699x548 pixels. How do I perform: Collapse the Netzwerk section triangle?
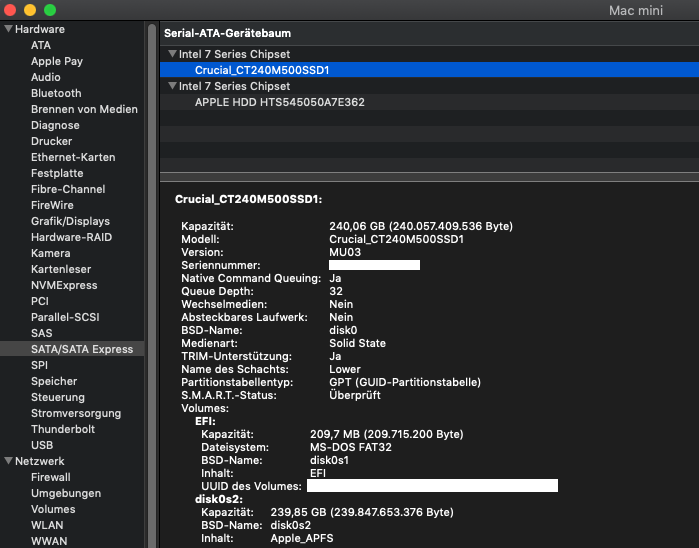pyautogui.click(x=8, y=461)
